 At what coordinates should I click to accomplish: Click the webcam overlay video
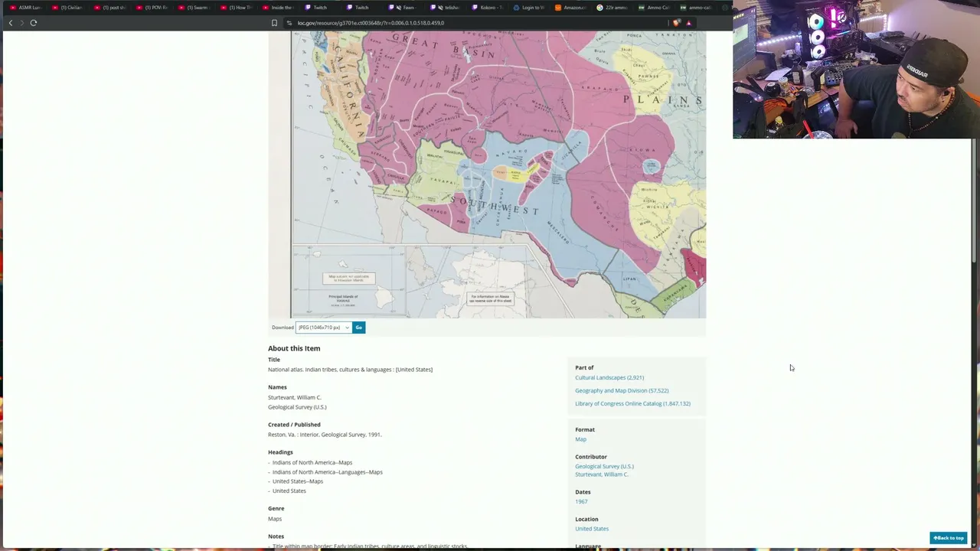point(856,69)
